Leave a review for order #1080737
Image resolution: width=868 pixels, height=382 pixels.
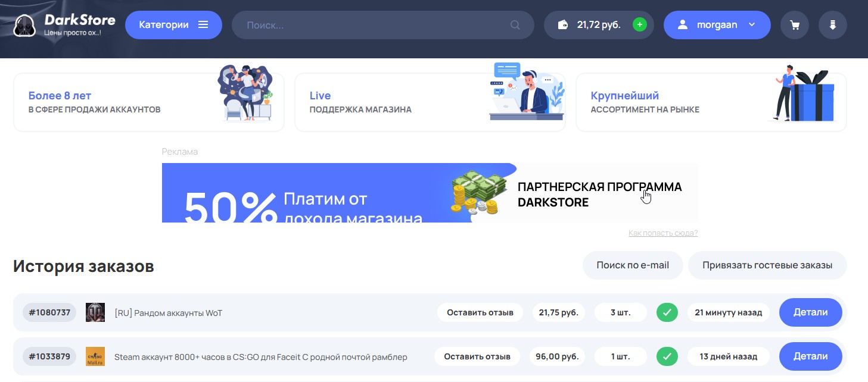480,312
